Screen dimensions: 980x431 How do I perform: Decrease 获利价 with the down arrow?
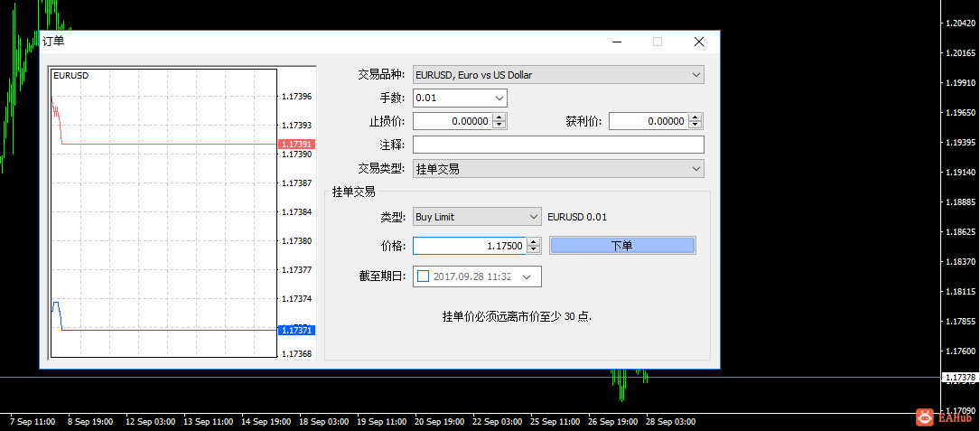coord(695,125)
